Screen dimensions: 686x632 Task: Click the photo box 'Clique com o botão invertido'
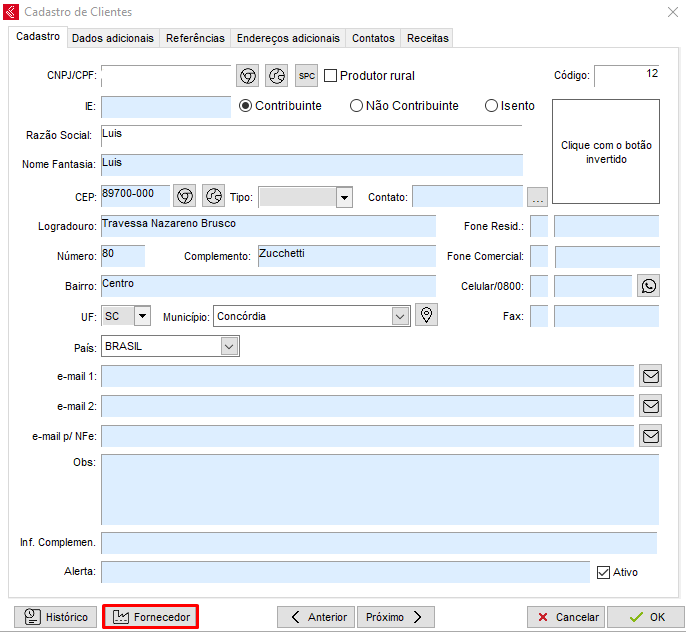tap(606, 151)
